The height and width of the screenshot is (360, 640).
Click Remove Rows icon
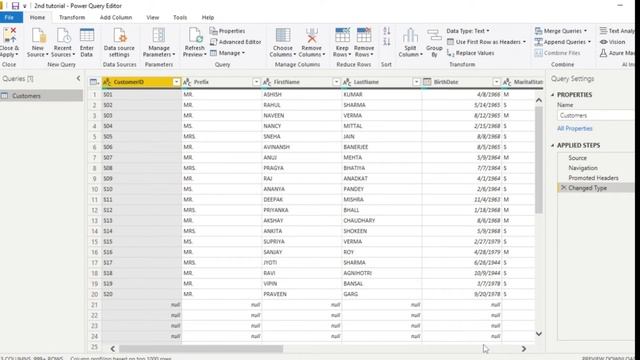pyautogui.click(x=364, y=36)
